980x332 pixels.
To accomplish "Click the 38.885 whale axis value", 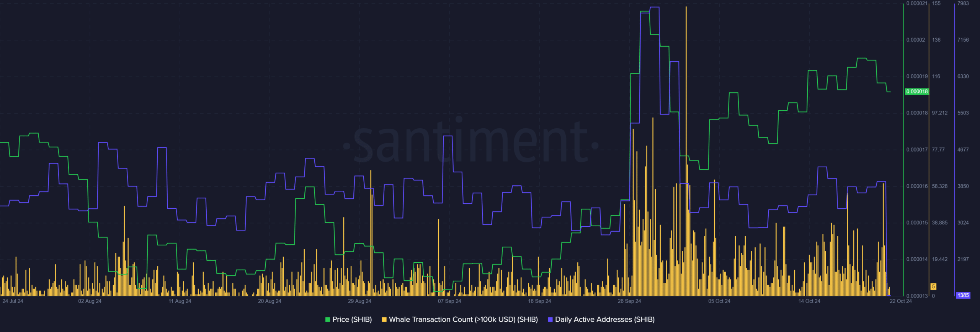I will point(940,223).
